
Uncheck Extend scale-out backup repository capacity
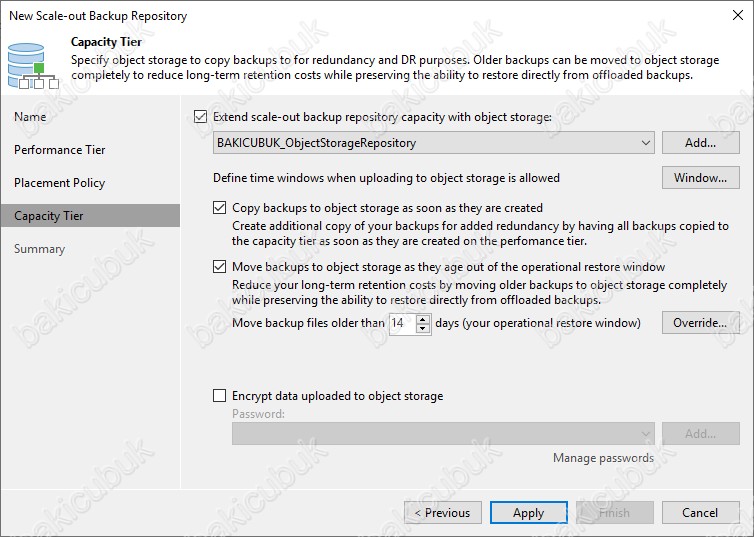tap(201, 117)
